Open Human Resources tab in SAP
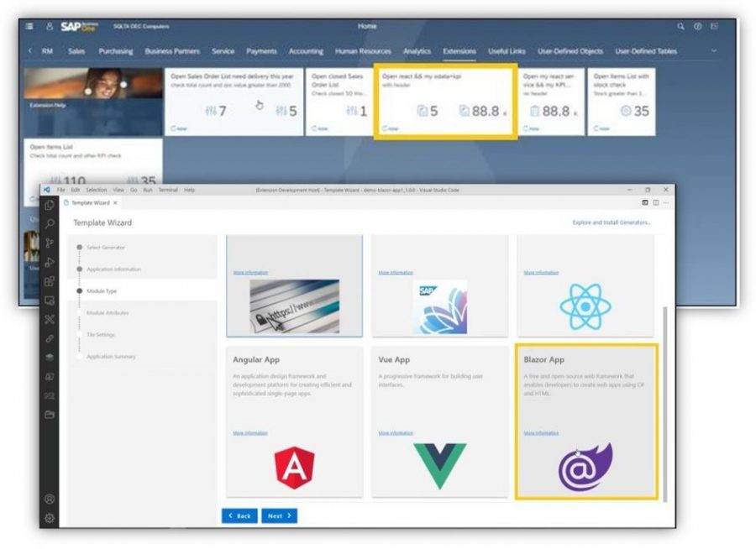756x549 pixels. coord(363,51)
